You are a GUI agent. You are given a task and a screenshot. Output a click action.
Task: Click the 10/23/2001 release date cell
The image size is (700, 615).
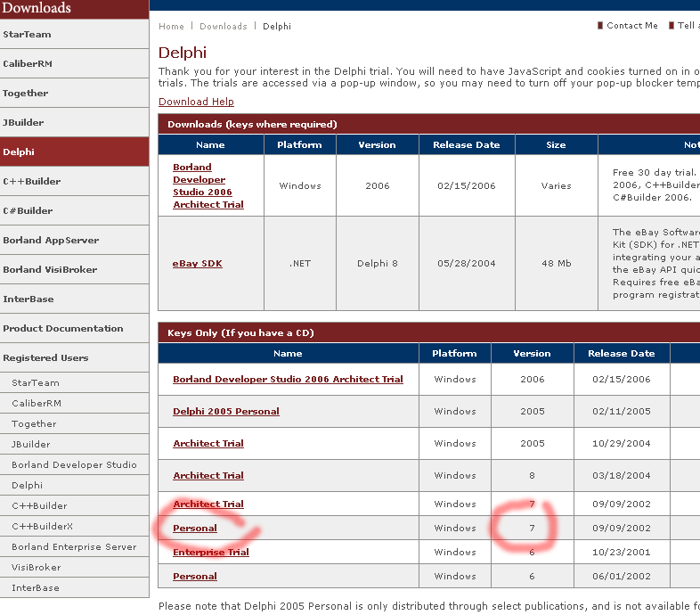click(x=622, y=553)
